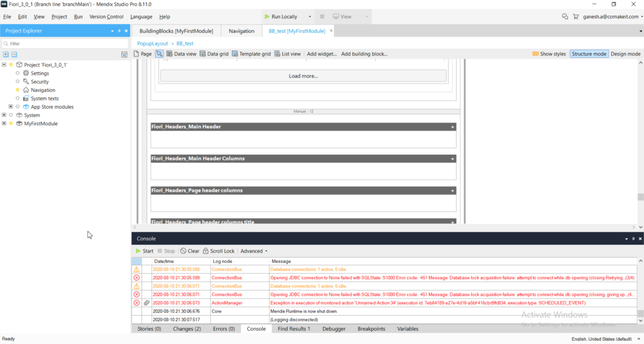Expand App Store modules node
The image size is (644, 344).
(x=11, y=107)
